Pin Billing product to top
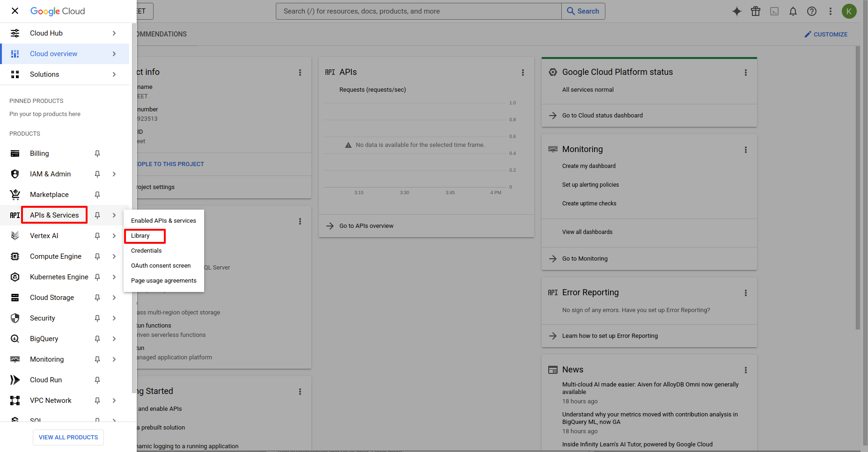 [97, 153]
